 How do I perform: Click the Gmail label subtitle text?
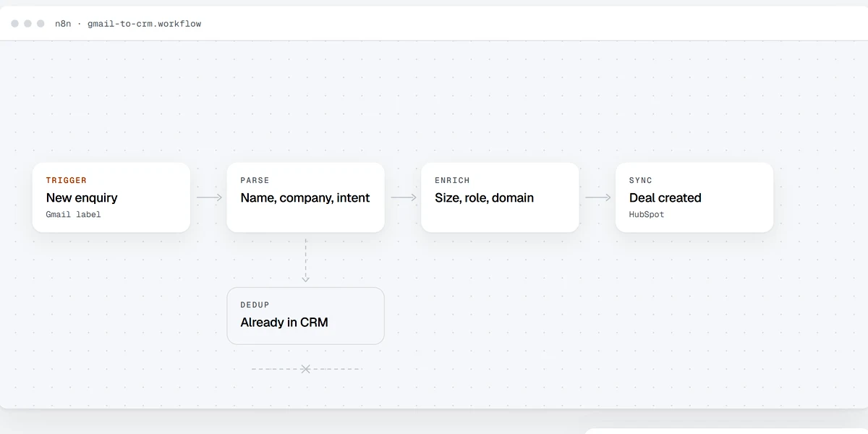(74, 215)
